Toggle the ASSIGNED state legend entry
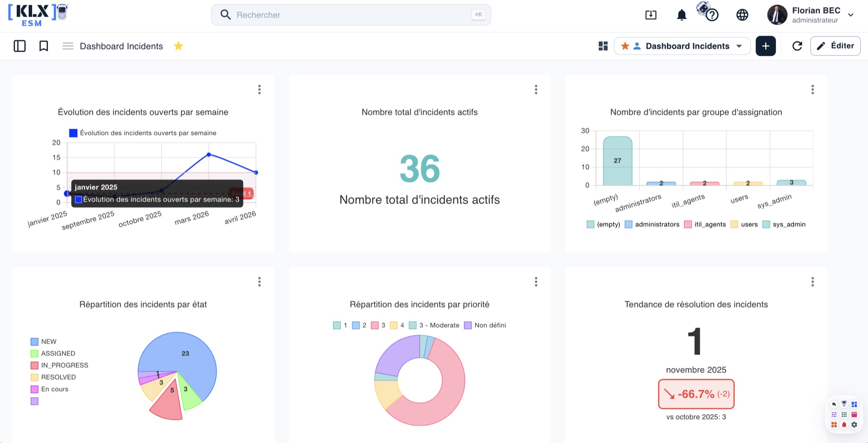868x443 pixels. click(x=53, y=353)
